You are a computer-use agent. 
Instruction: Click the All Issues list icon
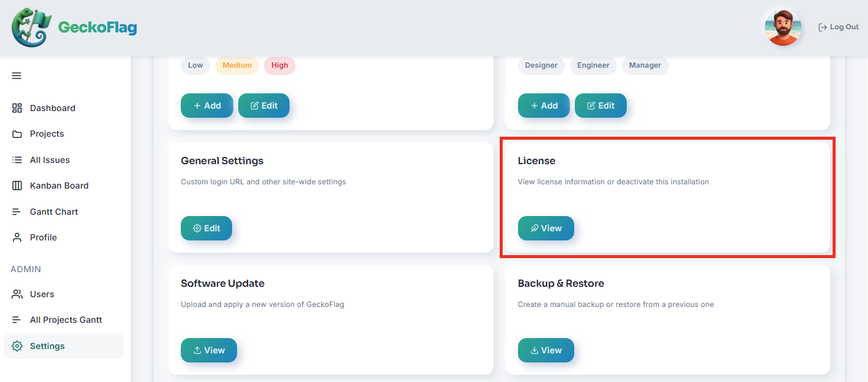click(17, 160)
